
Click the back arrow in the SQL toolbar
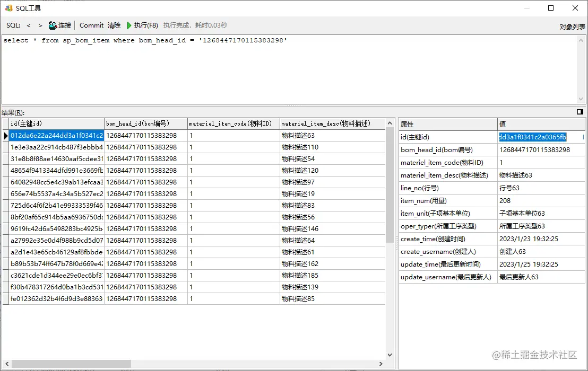click(x=28, y=25)
